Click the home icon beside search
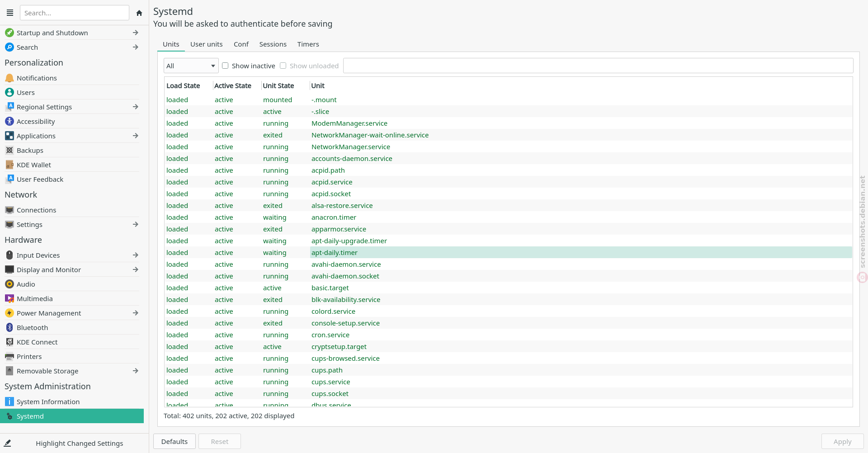Screen dimensions: 868x453 click(139, 13)
